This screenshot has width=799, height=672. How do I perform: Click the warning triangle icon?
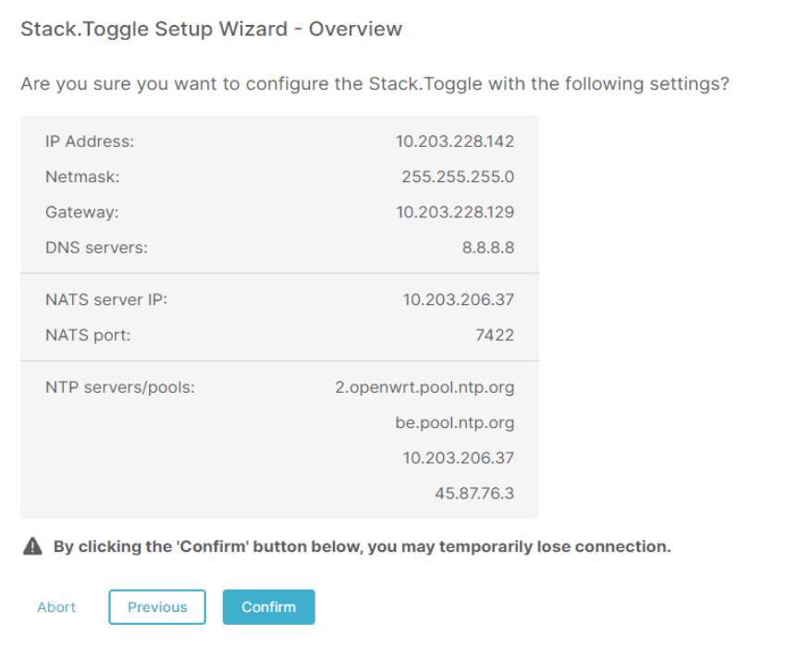pos(32,546)
